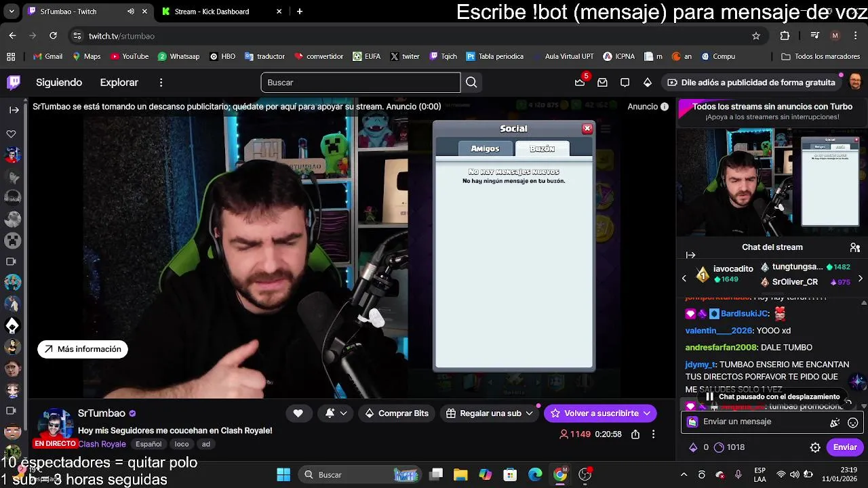Show next leaderboard entries arrow
The image size is (868, 488).
click(861, 278)
